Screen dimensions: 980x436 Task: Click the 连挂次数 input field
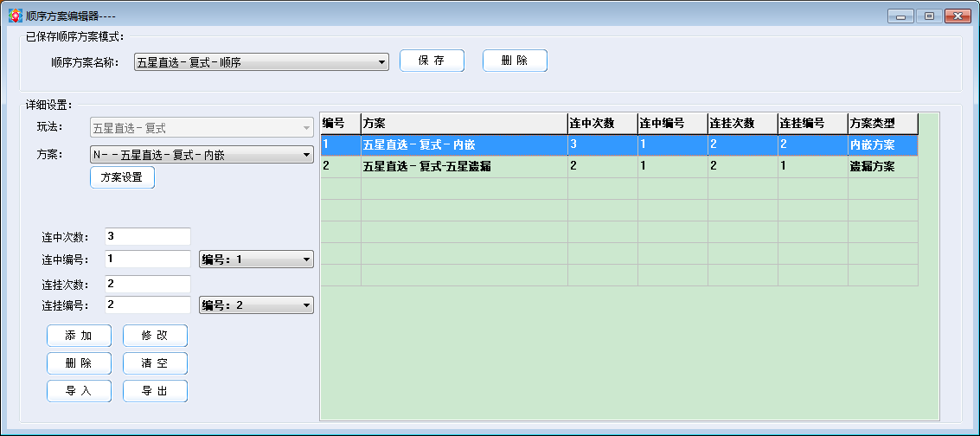pyautogui.click(x=147, y=284)
